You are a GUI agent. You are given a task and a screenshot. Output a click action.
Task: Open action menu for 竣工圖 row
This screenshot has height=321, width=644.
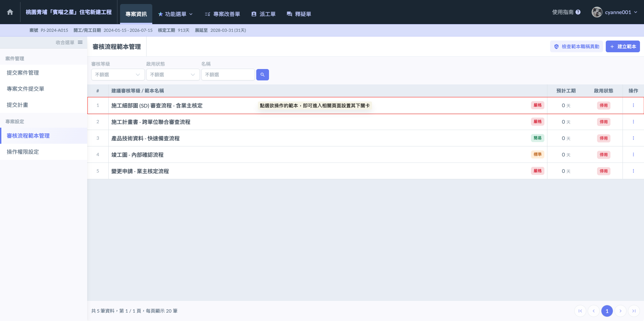click(x=633, y=154)
